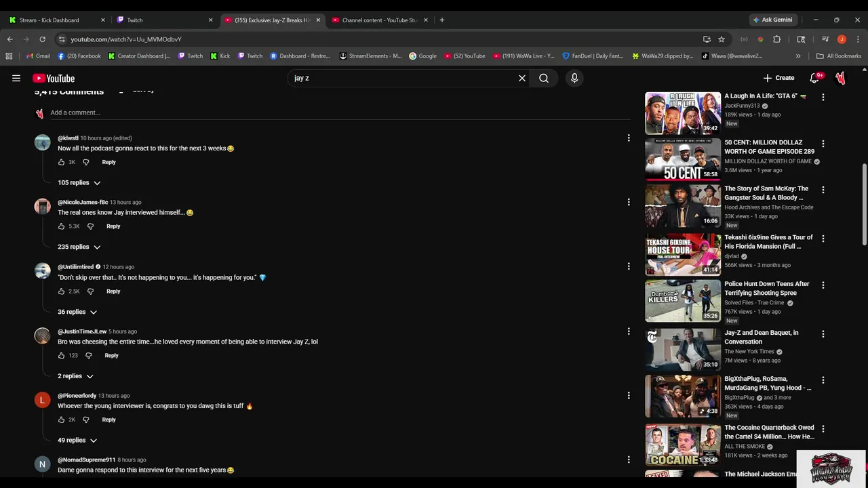
Task: Click the browser address bar URL
Action: click(126, 39)
